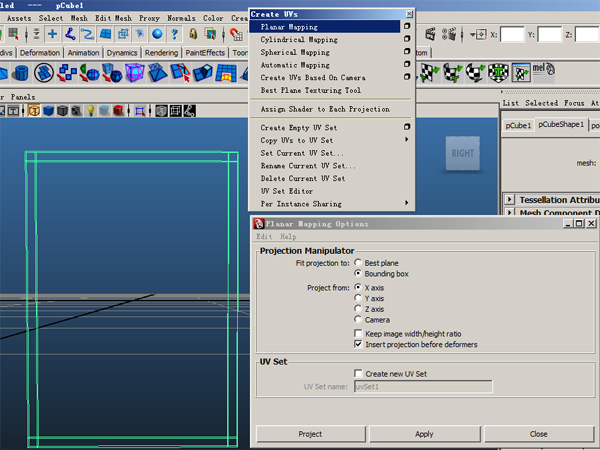The width and height of the screenshot is (600, 450).
Task: Open Create Empty UV Set option box
Action: point(407,127)
